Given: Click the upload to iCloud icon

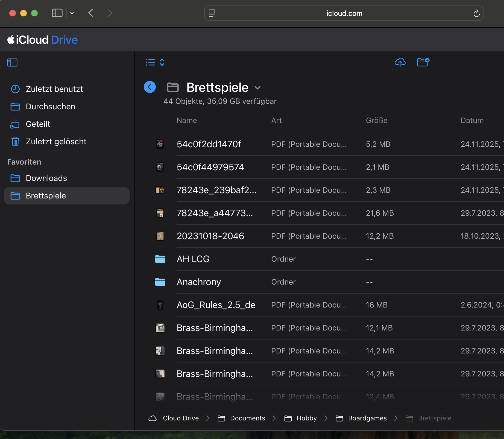Looking at the screenshot, I should click(400, 62).
